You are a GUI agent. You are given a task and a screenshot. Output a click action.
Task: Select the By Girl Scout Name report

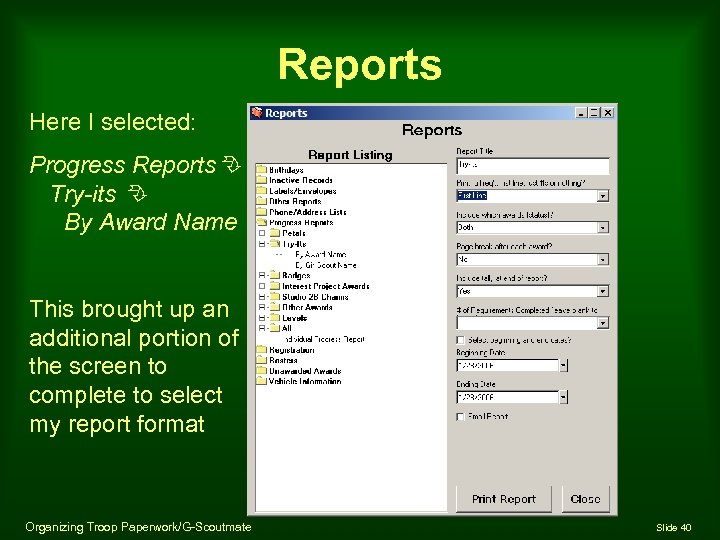click(x=326, y=265)
